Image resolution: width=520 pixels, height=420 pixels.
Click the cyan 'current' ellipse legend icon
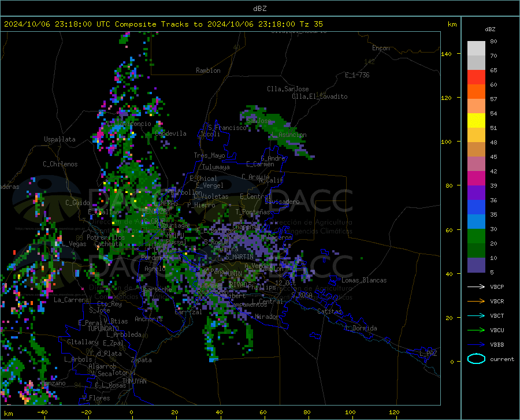tap(476, 359)
